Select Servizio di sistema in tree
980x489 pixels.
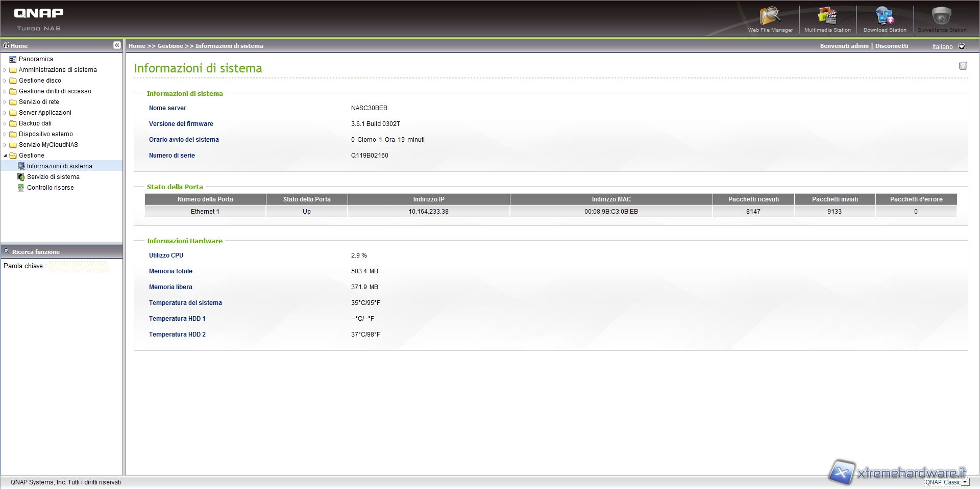(x=53, y=177)
